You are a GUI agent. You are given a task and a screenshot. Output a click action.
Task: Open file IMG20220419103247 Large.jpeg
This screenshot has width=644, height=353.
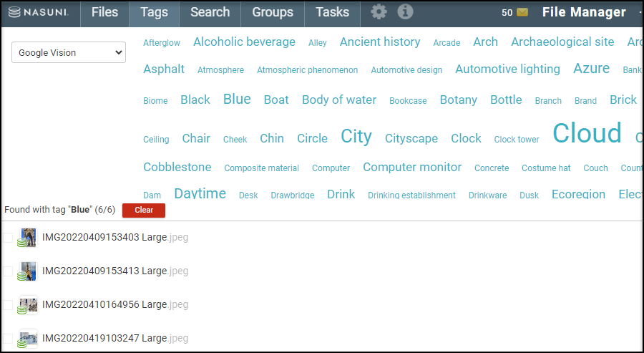click(114, 338)
